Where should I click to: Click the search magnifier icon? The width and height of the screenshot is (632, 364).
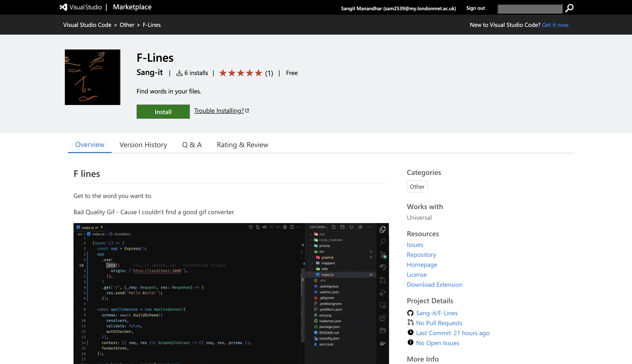[x=569, y=8]
